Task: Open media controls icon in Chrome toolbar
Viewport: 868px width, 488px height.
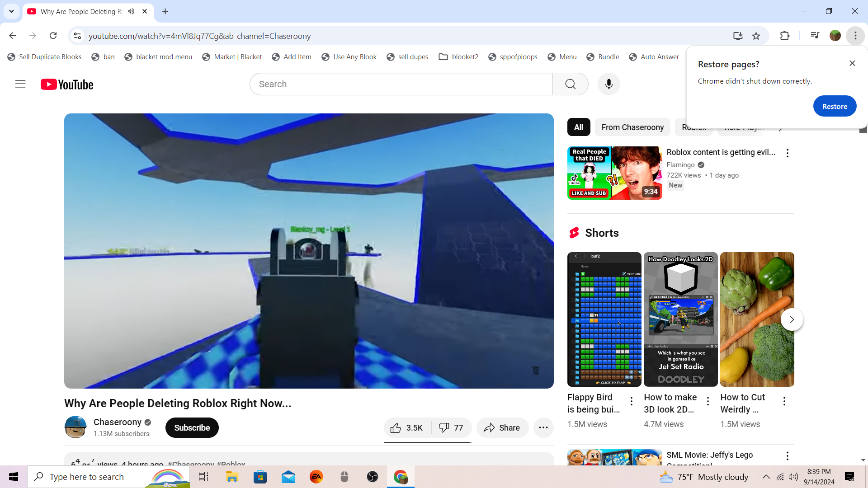Action: tap(815, 36)
